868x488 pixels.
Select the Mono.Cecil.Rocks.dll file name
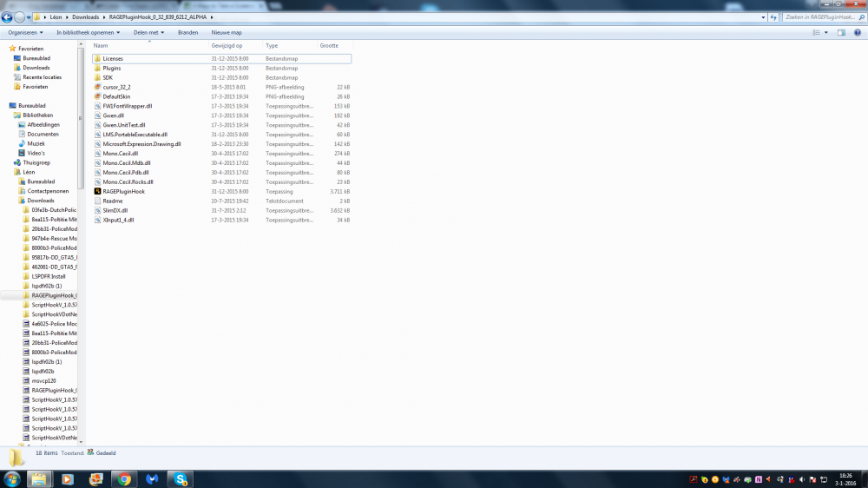click(x=128, y=181)
